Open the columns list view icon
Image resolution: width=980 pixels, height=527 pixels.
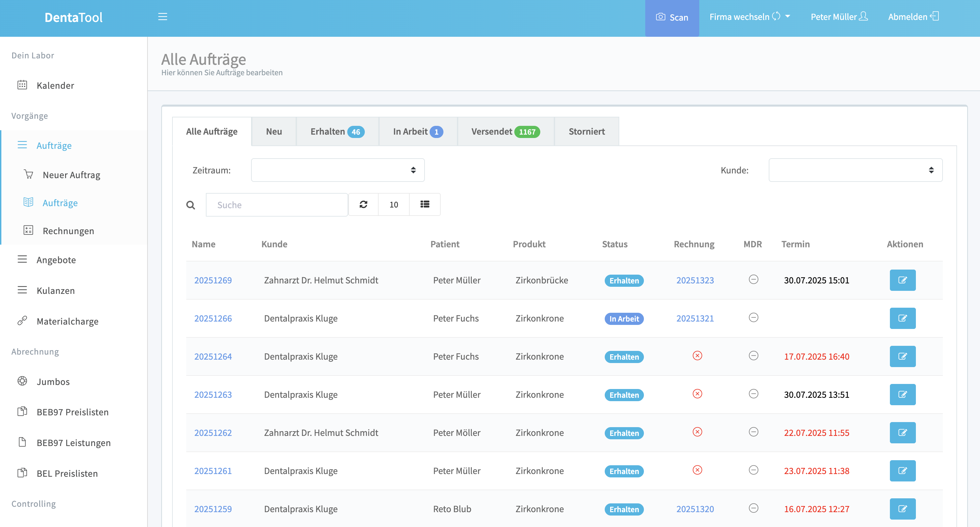tap(425, 204)
